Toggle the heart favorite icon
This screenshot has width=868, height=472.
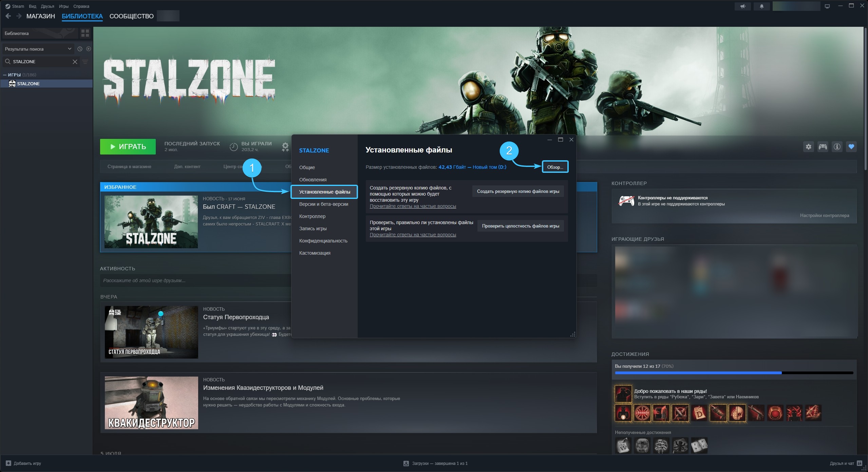(851, 147)
